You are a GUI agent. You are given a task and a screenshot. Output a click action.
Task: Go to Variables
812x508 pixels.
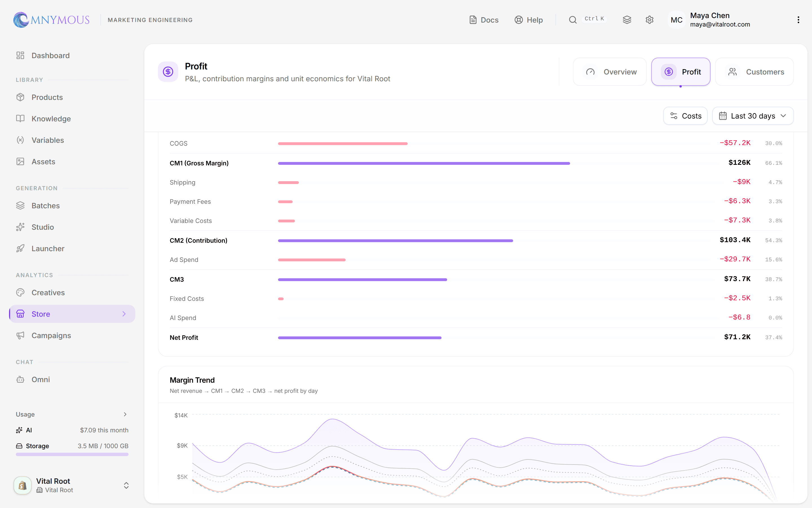72,140
